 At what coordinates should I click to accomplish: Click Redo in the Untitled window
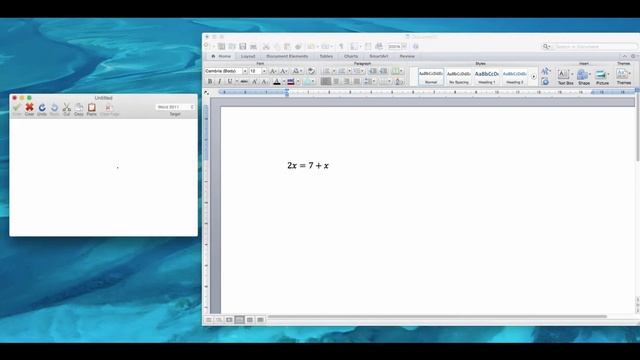54,109
